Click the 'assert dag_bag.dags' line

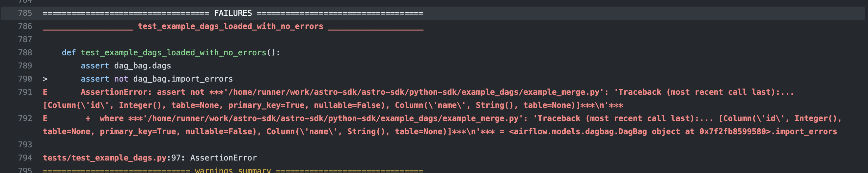[x=126, y=66]
